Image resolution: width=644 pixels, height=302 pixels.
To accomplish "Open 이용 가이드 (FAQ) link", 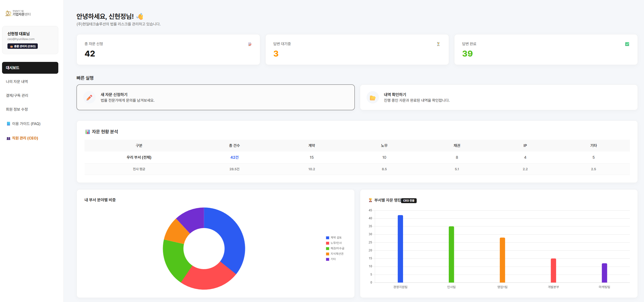I will click(24, 124).
